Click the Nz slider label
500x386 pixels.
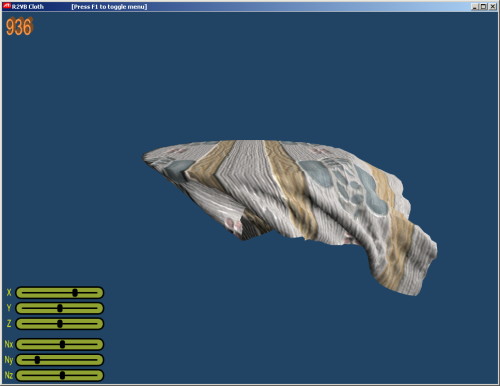coord(9,375)
